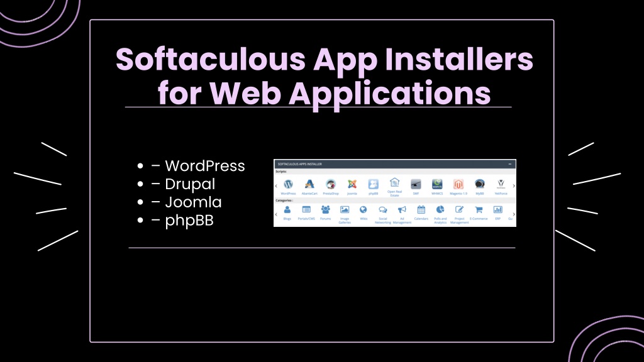This screenshot has height=362, width=644.
Task: Choose the Wikis category icon
Action: pos(364,210)
